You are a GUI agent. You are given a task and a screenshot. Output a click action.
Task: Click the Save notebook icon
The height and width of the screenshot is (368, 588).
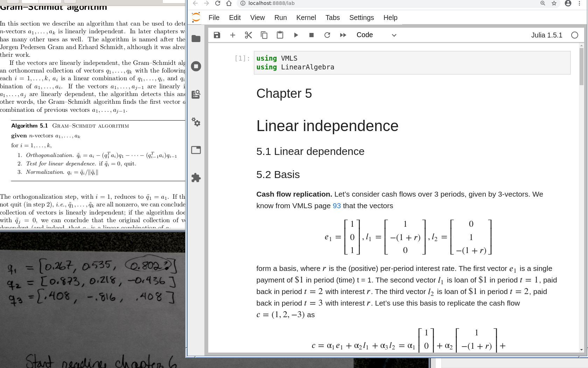tap(217, 35)
